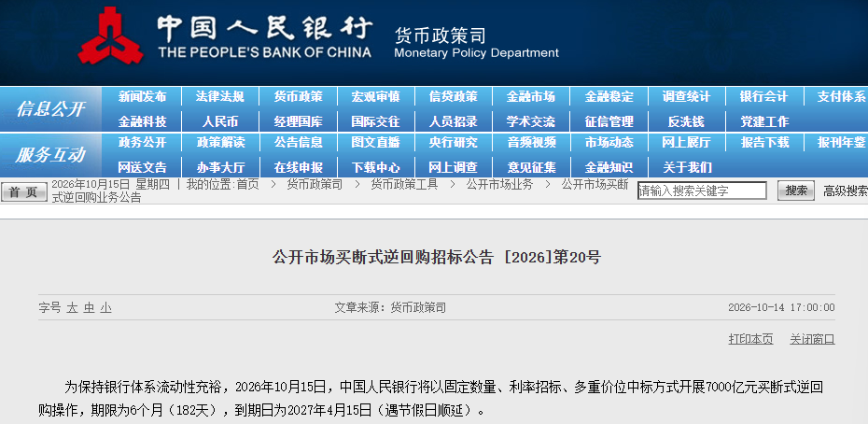Click the timestamp 2026-10-14 17:00:00
The height and width of the screenshot is (424, 868).
781,307
